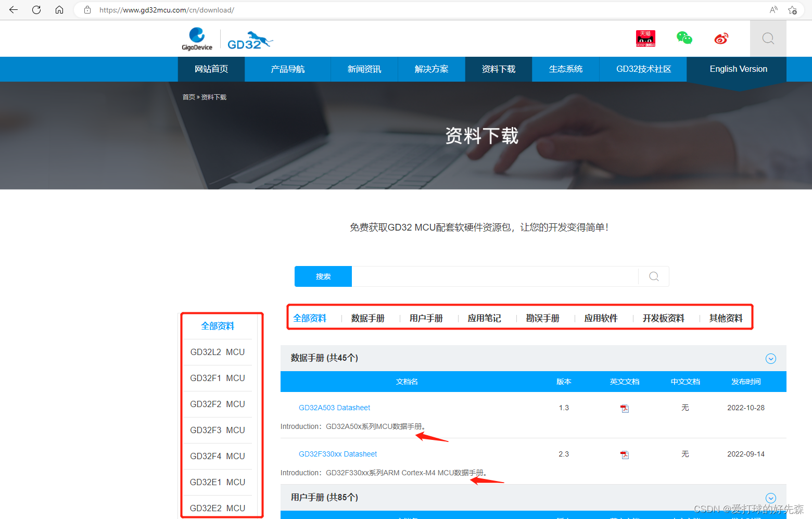
Task: Select GD32F2 MCU in the sidebar
Action: [x=218, y=404]
